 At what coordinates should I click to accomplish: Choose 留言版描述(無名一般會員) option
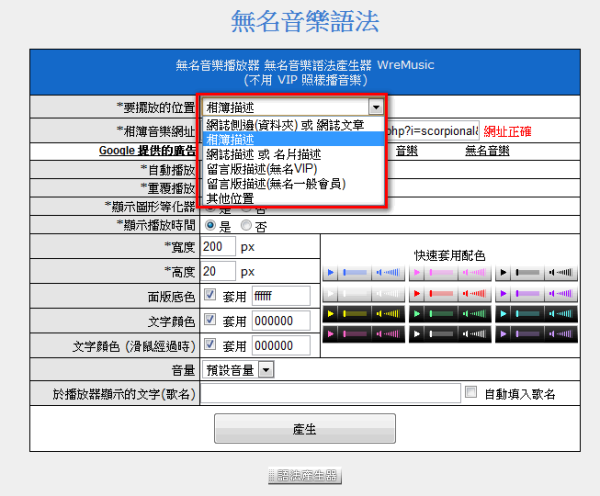293,184
